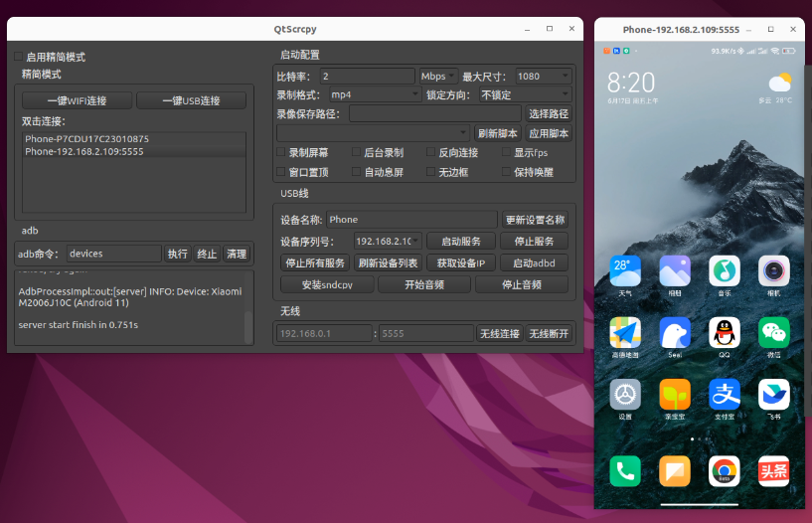The width and height of the screenshot is (812, 523).
Task: Terminate the adb command (终止)
Action: 207,254
